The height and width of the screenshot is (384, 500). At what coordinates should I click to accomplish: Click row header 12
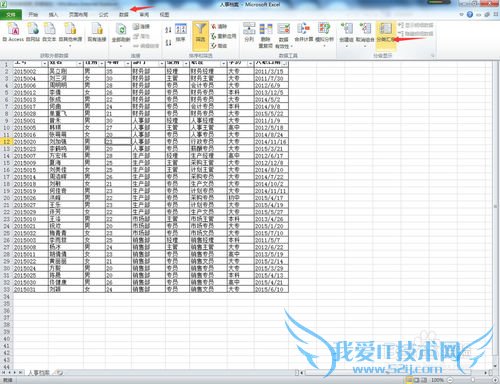[x=6, y=142]
